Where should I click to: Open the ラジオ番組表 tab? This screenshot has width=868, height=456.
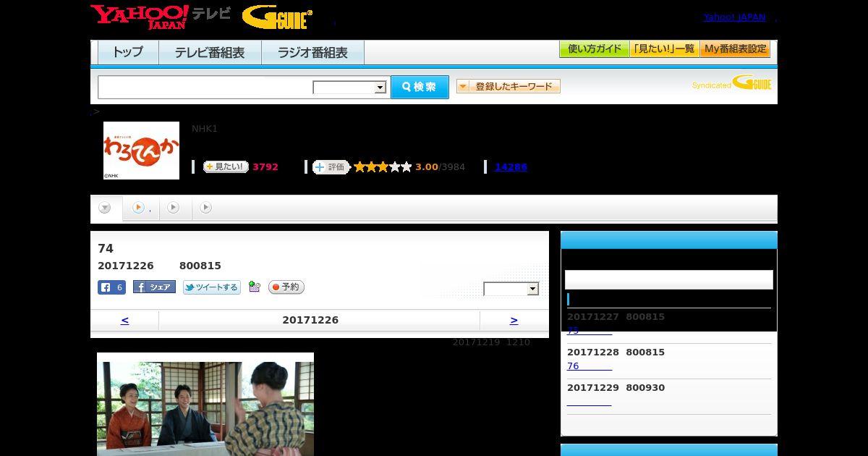point(312,52)
